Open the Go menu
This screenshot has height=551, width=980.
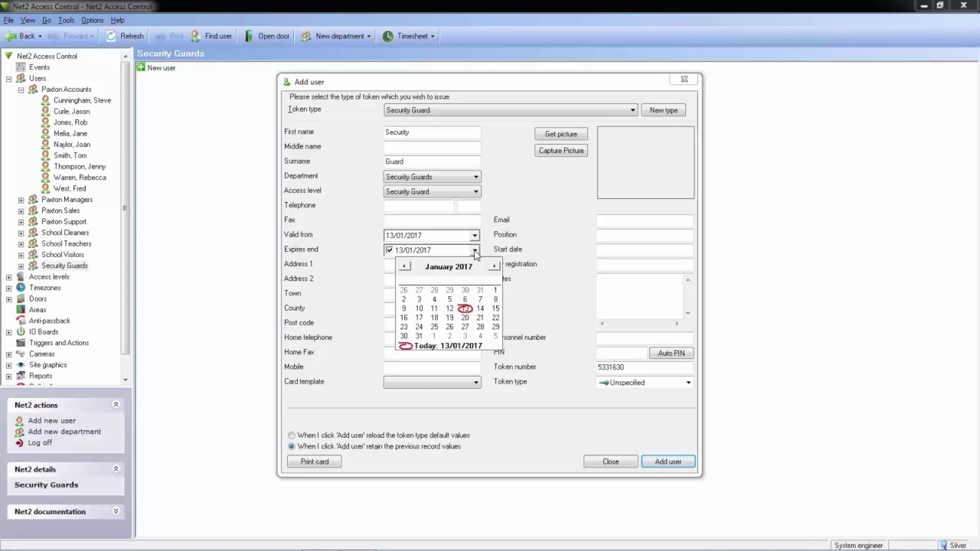(47, 20)
